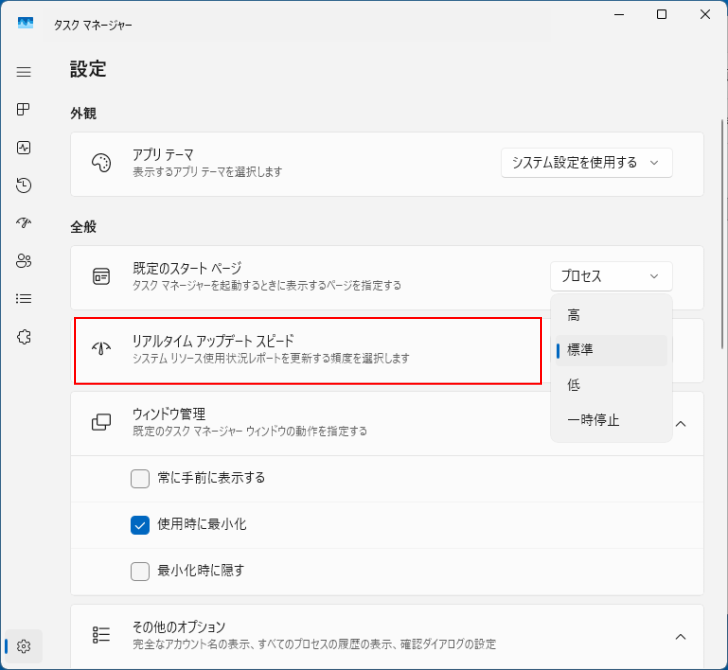Click the ウィンドウ管理 title text
The width and height of the screenshot is (728, 670).
click(x=169, y=414)
